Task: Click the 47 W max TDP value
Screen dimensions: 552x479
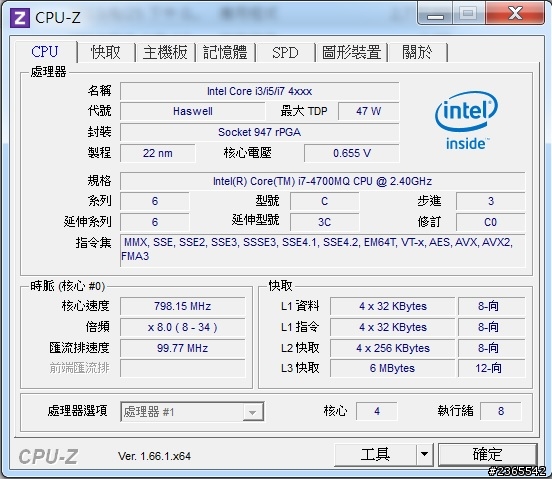Action: pyautogui.click(x=368, y=111)
